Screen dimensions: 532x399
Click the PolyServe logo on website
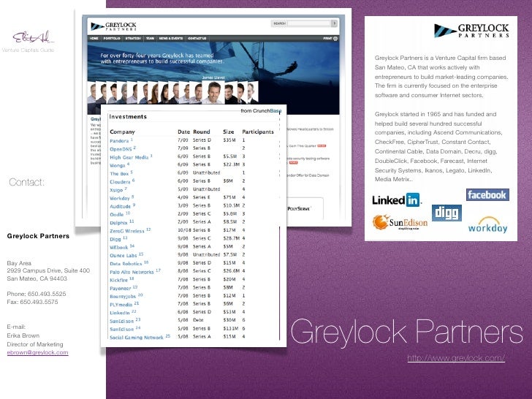pyautogui.click(x=299, y=208)
